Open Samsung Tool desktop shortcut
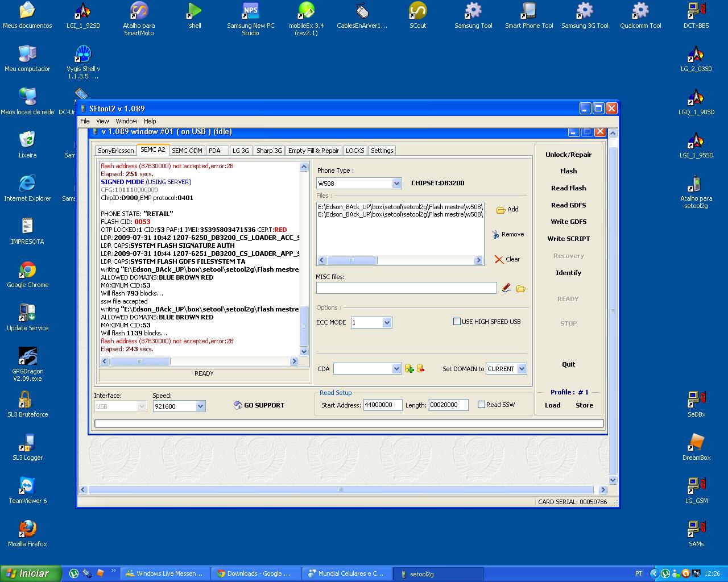 pyautogui.click(x=473, y=16)
